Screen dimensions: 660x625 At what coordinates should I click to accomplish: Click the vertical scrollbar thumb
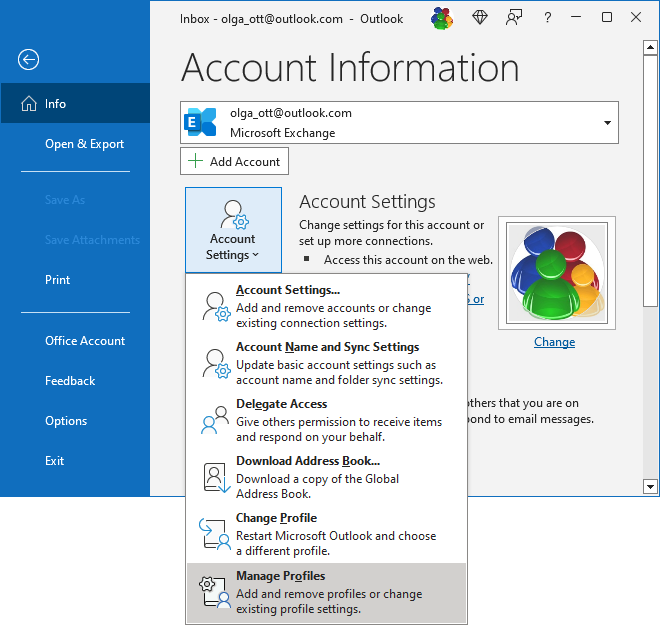click(x=650, y=181)
